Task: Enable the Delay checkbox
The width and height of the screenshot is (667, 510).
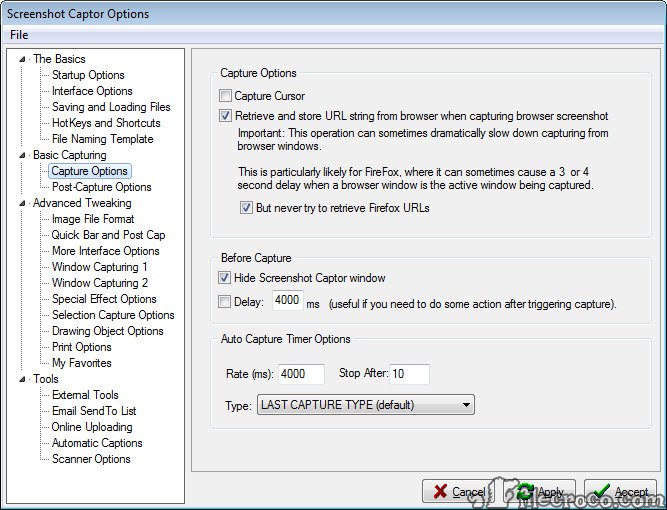Action: click(226, 300)
